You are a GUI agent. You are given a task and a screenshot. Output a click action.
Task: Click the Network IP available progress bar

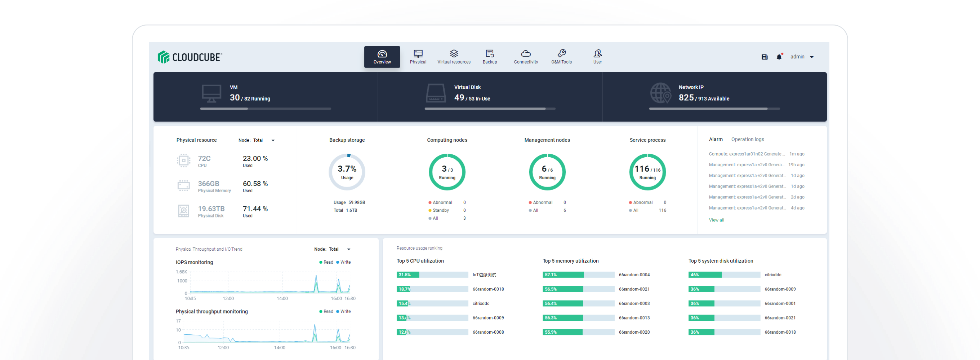click(714, 109)
